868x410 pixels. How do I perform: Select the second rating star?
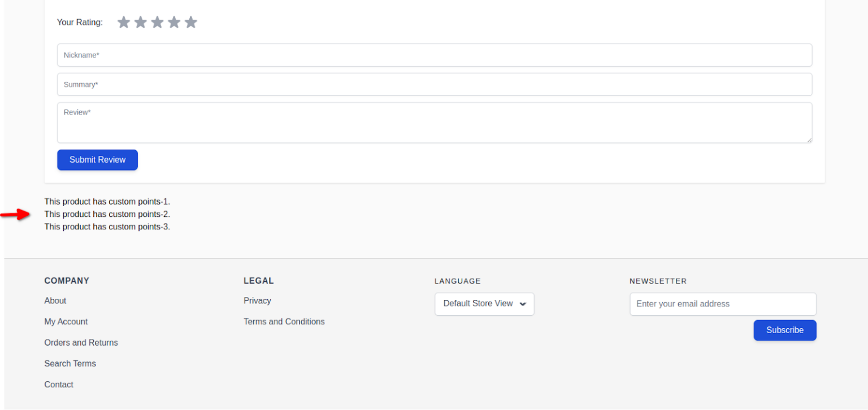click(x=140, y=22)
